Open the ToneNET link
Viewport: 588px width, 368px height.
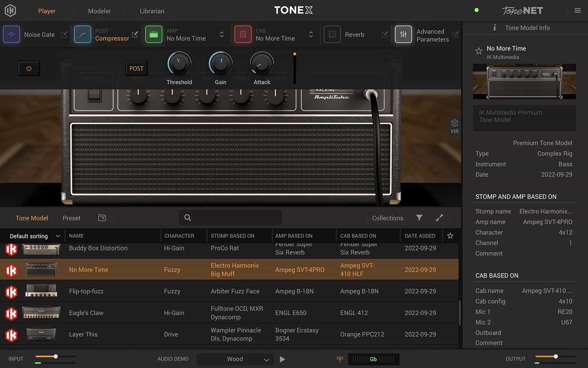[522, 11]
